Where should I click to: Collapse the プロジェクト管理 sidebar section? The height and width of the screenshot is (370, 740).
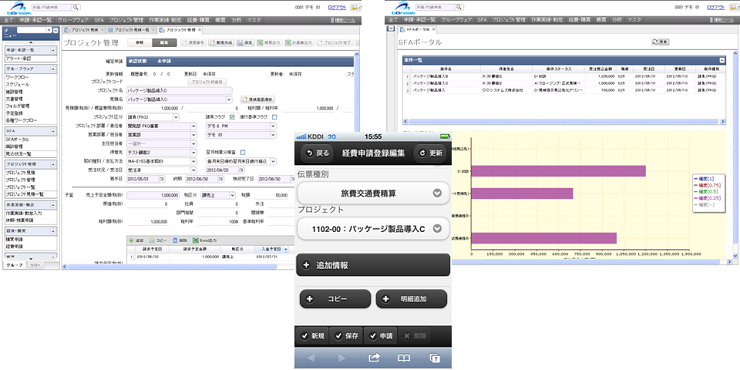pos(54,164)
